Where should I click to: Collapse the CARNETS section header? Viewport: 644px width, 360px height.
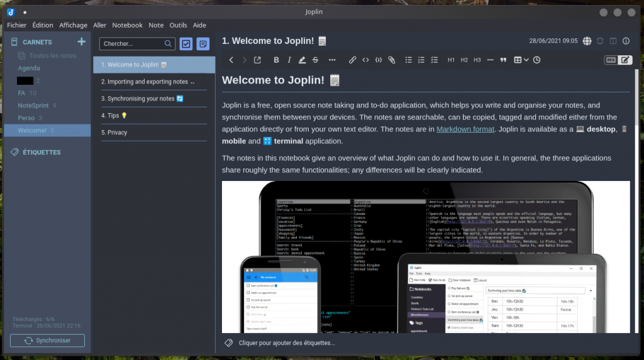37,42
